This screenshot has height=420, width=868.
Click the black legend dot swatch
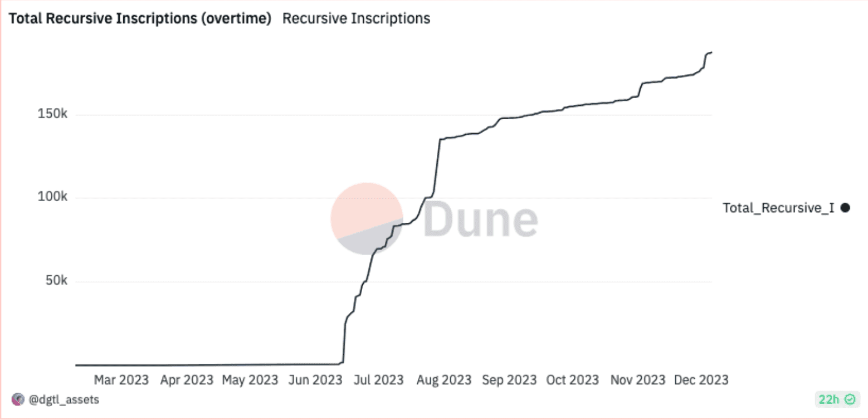845,208
